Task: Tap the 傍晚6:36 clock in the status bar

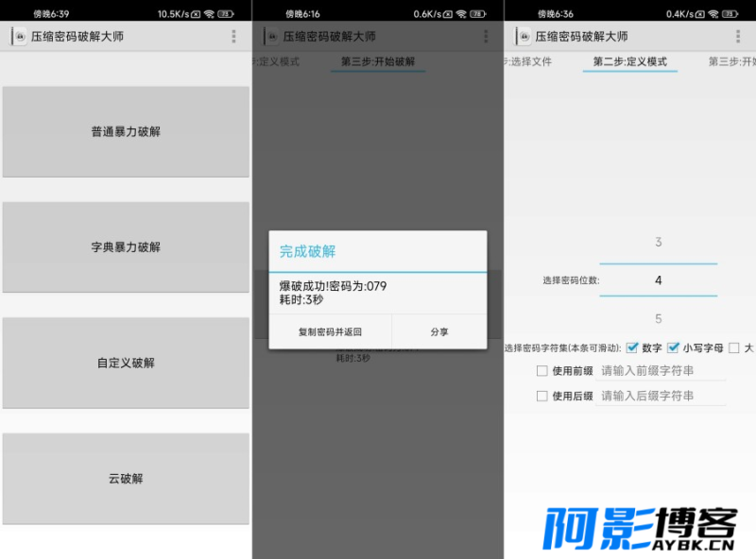Action: 556,14
